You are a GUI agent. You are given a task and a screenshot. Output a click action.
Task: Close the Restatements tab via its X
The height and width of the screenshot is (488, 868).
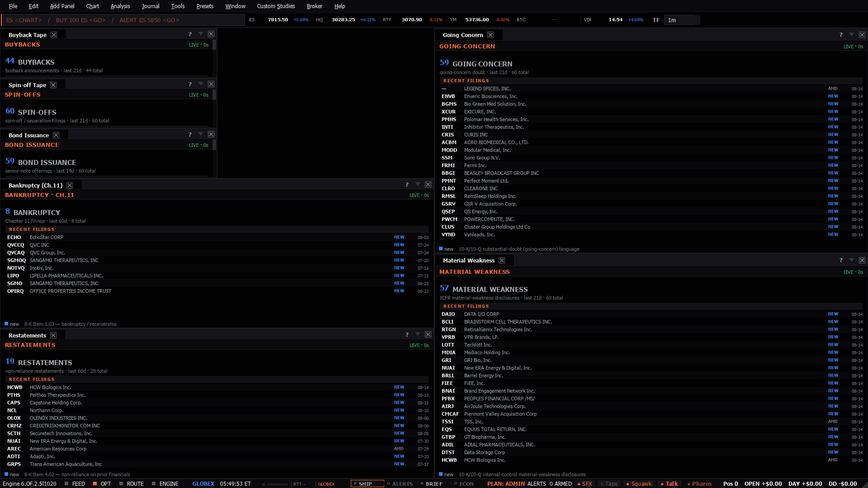click(53, 335)
